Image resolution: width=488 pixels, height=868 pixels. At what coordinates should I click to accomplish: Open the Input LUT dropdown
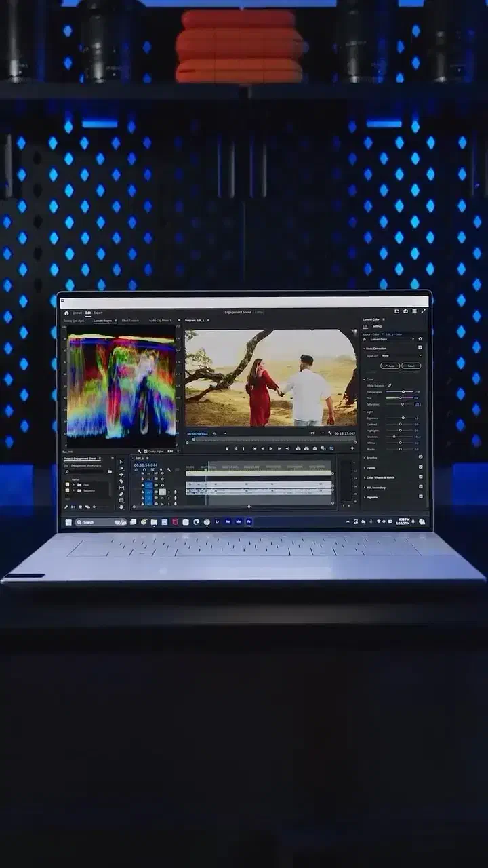tap(401, 355)
